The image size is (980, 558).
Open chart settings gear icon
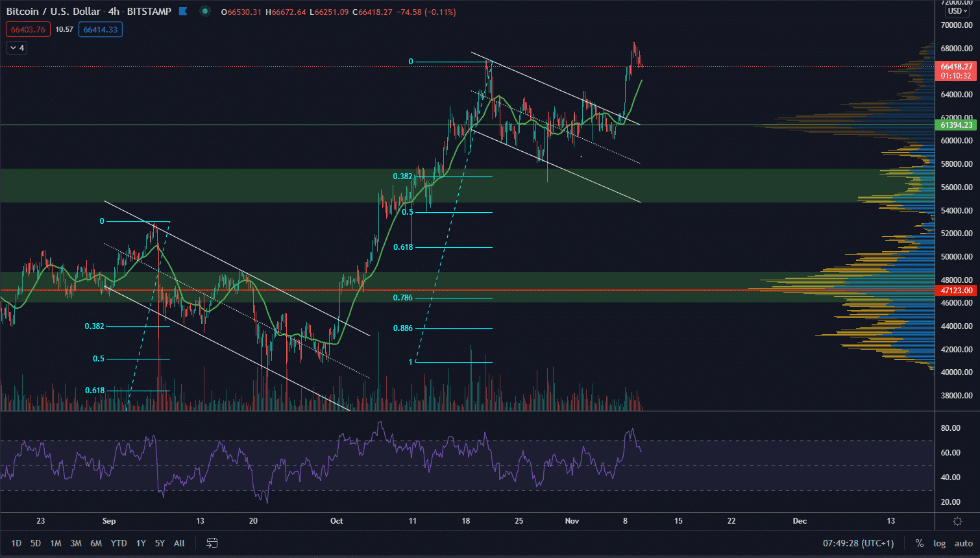[x=957, y=521]
